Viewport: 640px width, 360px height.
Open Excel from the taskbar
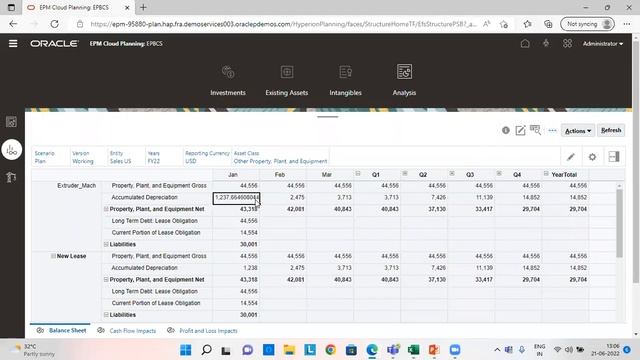[x=413, y=350]
